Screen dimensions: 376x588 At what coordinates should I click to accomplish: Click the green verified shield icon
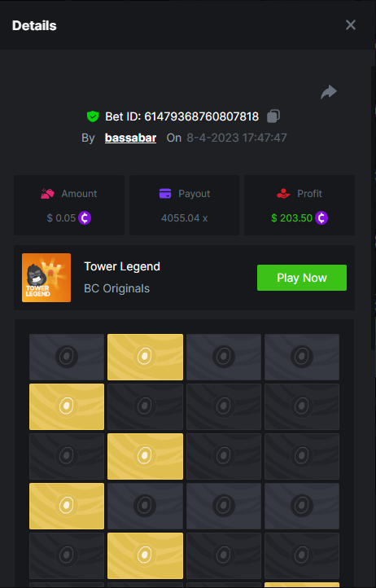93,116
